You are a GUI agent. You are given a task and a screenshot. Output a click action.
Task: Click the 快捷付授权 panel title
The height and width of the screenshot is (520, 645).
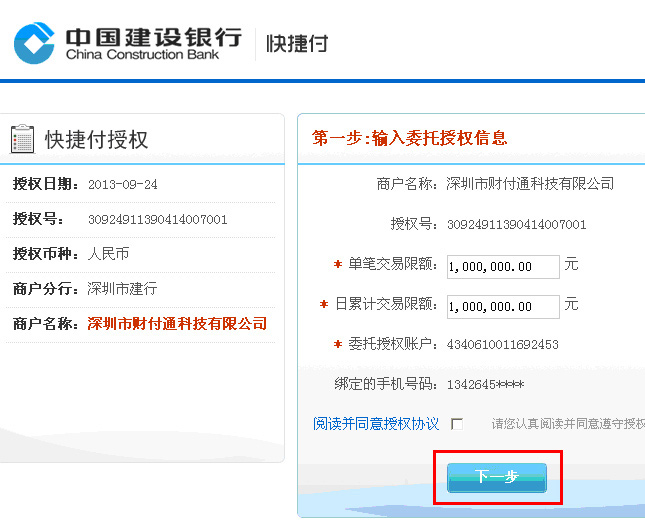96,139
